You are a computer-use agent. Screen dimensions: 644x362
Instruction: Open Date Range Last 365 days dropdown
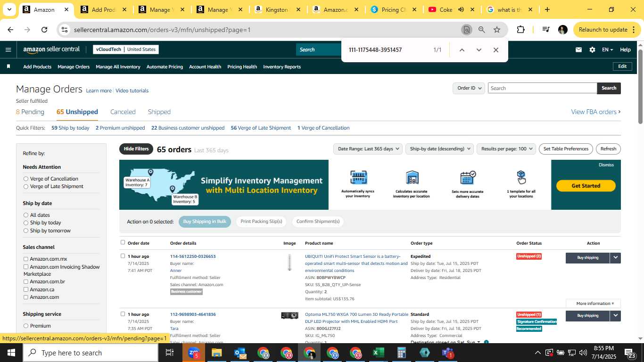[368, 149]
